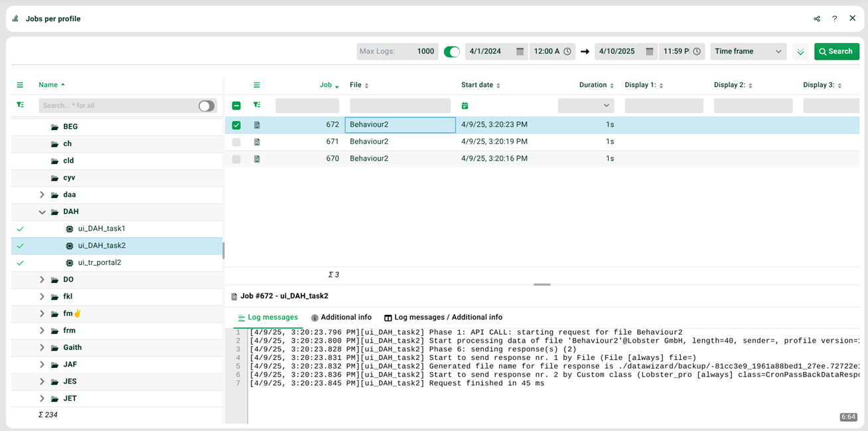Open Log messages / Additional info tab
868x431 pixels.
[x=443, y=317]
